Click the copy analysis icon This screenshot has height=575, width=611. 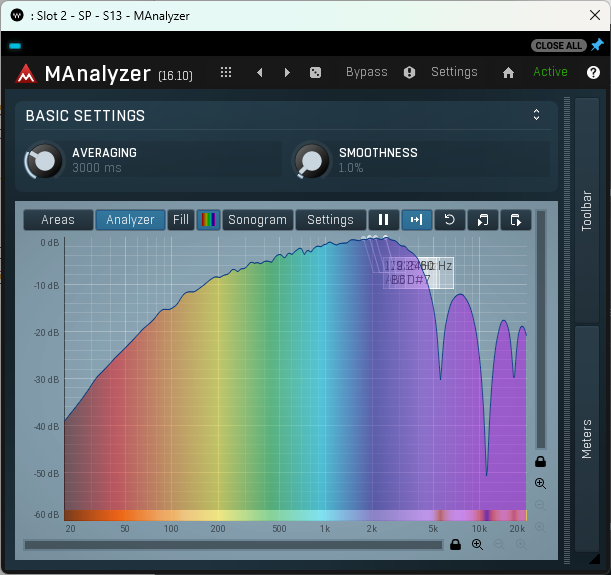[483, 220]
